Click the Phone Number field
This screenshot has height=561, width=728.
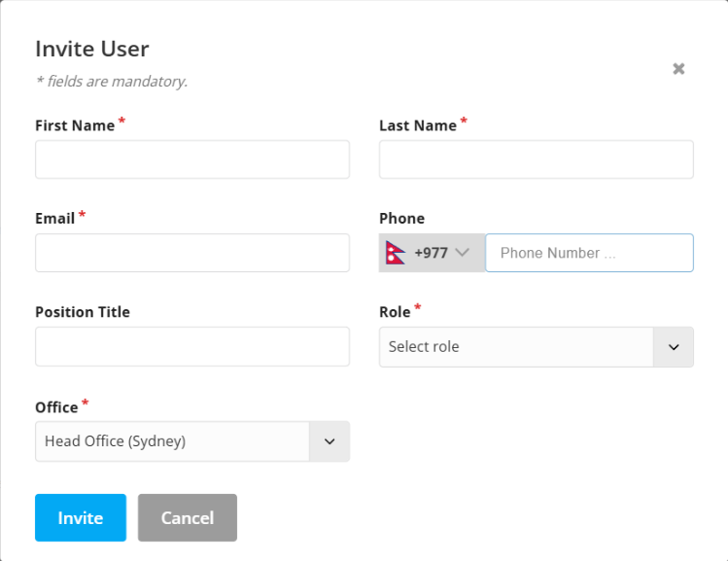point(589,253)
